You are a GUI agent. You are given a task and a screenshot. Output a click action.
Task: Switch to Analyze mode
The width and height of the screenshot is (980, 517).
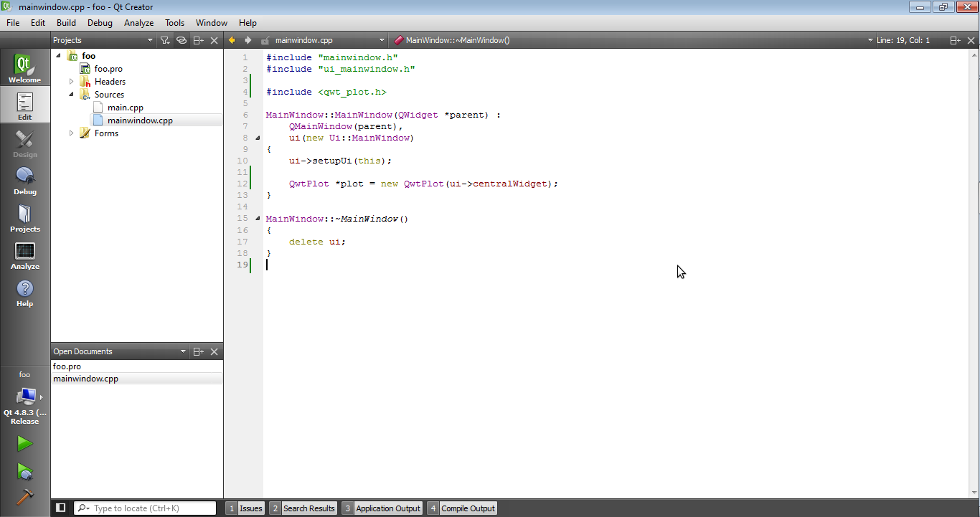click(24, 254)
